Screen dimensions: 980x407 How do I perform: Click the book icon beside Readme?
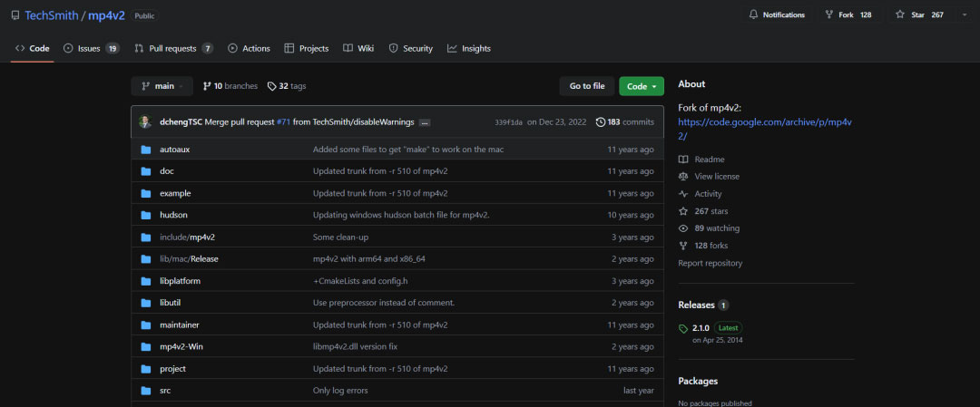[683, 160]
